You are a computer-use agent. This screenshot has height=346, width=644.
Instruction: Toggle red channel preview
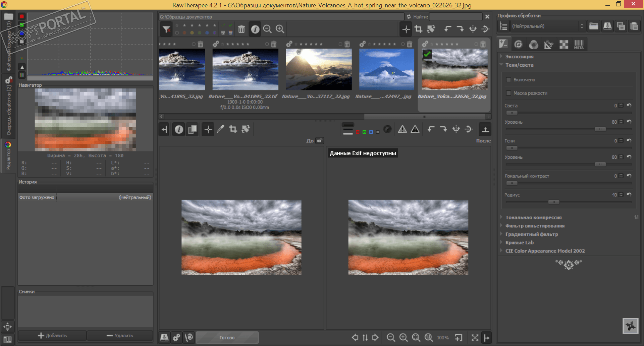coord(358,132)
